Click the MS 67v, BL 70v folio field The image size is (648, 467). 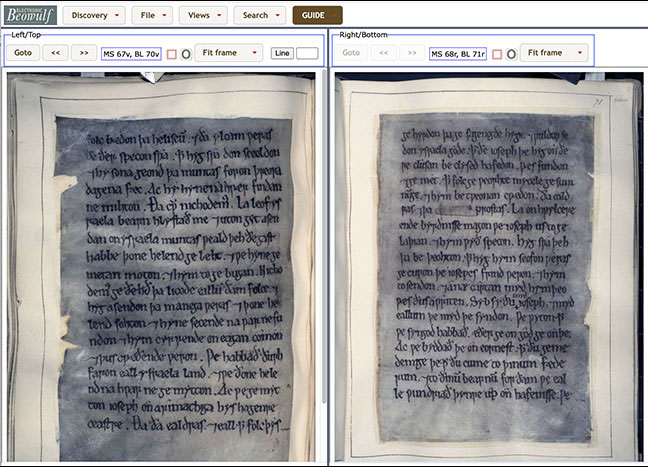[131, 54]
